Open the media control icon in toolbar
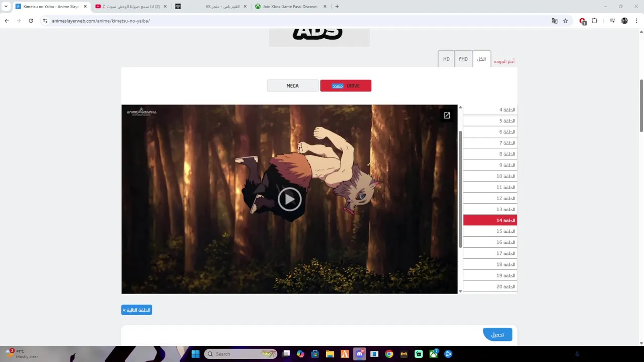Screen dimensions: 644x362 coord(612,21)
